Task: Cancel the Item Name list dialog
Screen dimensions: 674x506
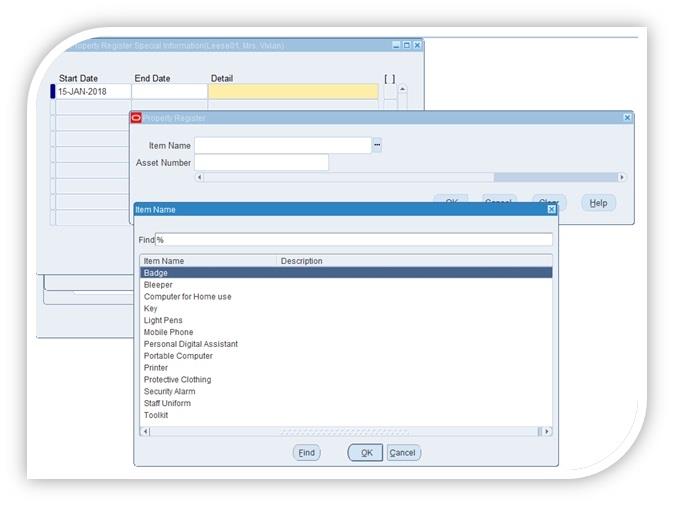Action: click(x=402, y=453)
